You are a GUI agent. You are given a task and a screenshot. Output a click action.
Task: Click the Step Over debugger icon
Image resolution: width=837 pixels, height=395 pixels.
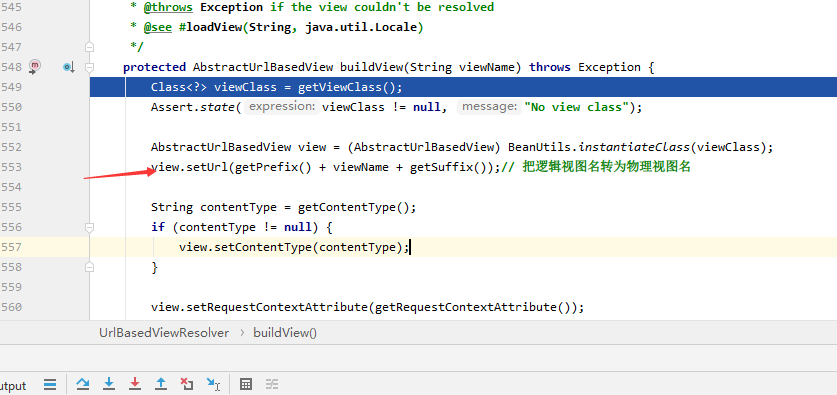click(x=83, y=384)
